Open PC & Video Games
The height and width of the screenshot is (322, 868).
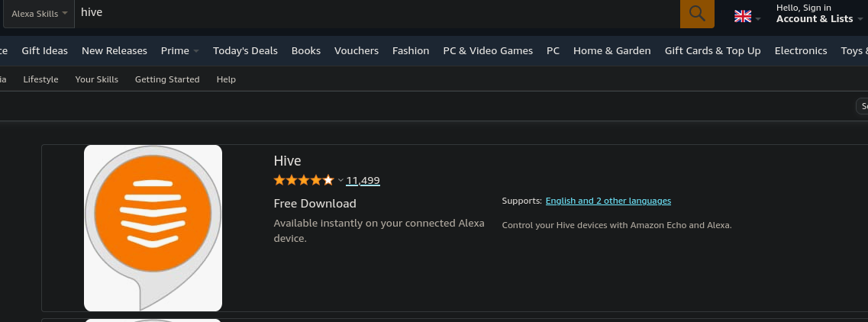(488, 51)
